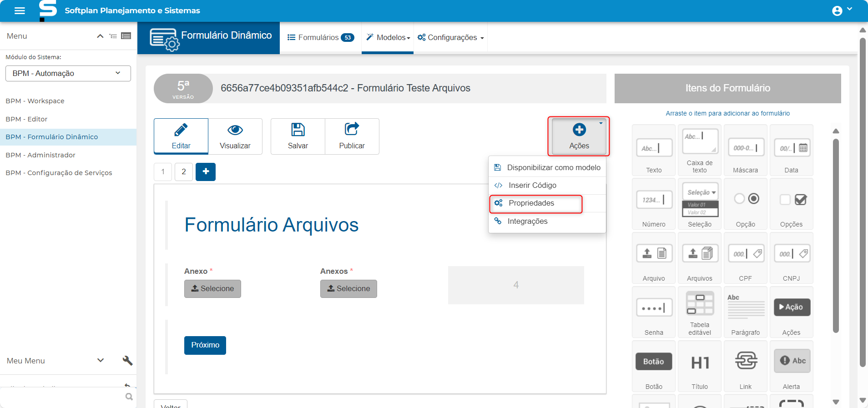Click the Selecione button under Anexo

pyautogui.click(x=212, y=289)
